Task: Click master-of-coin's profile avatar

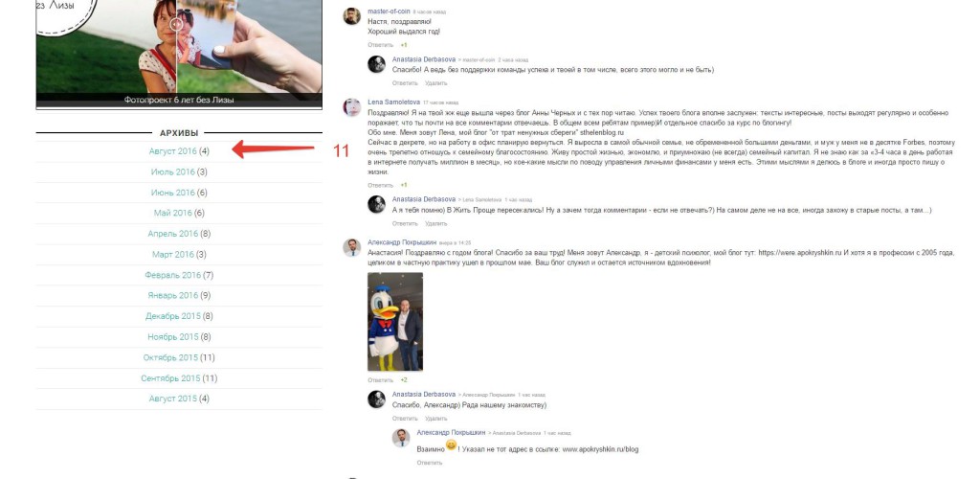Action: (352, 16)
